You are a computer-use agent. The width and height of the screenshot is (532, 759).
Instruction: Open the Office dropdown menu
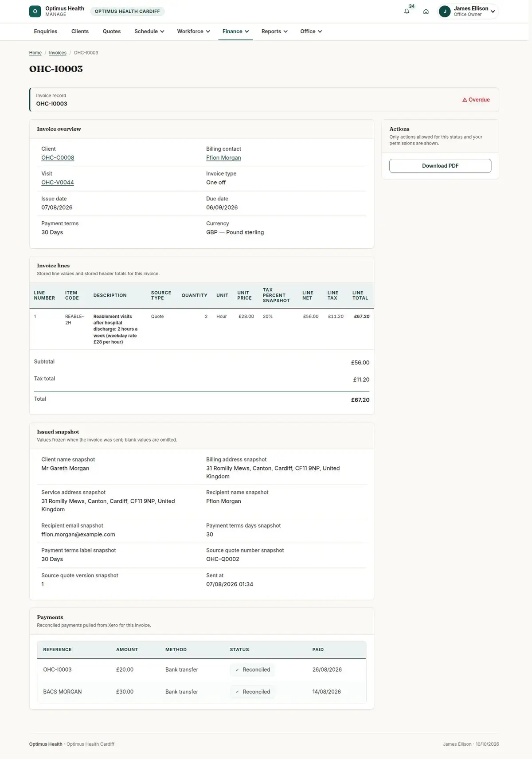(311, 31)
